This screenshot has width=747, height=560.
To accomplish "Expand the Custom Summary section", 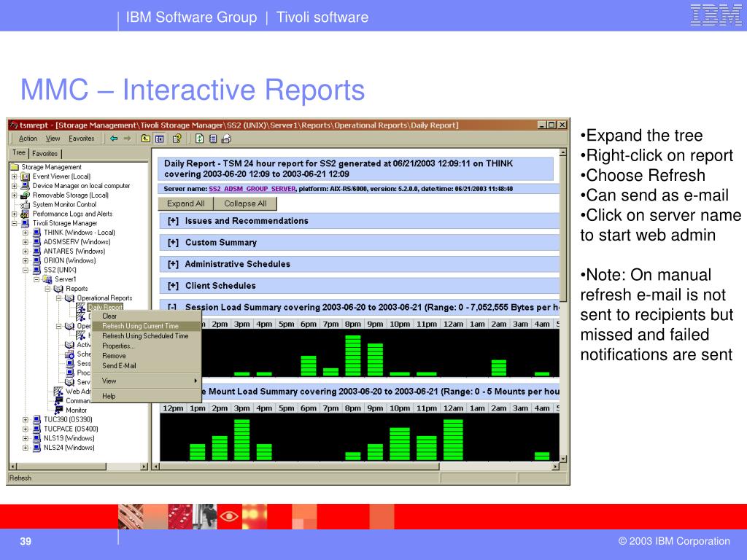I will pyautogui.click(x=173, y=243).
